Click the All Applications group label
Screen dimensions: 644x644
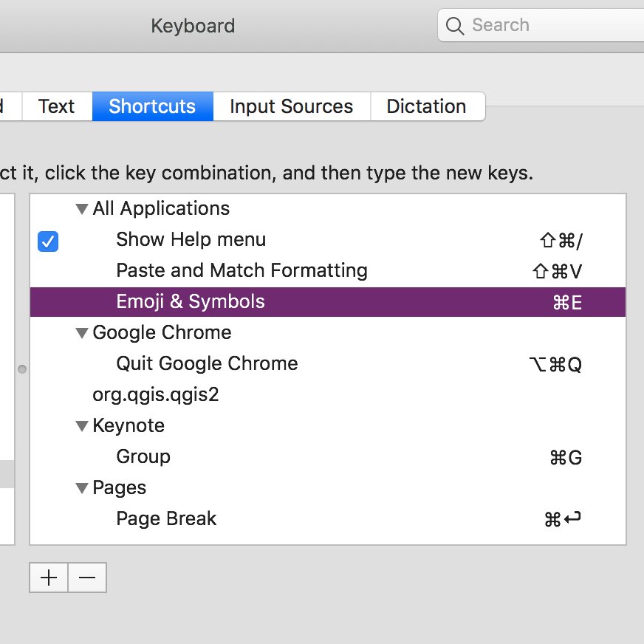pos(161,209)
